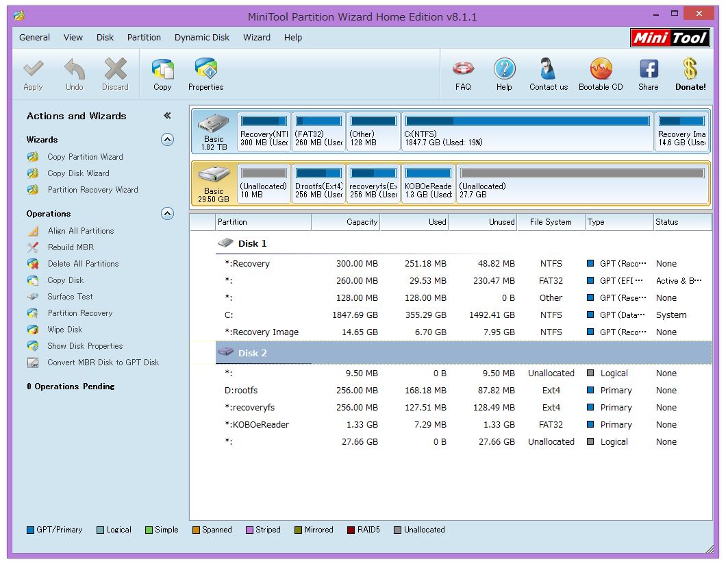Click the Copy Disk Wizard icon
The width and height of the screenshot is (728, 564).
(x=33, y=173)
